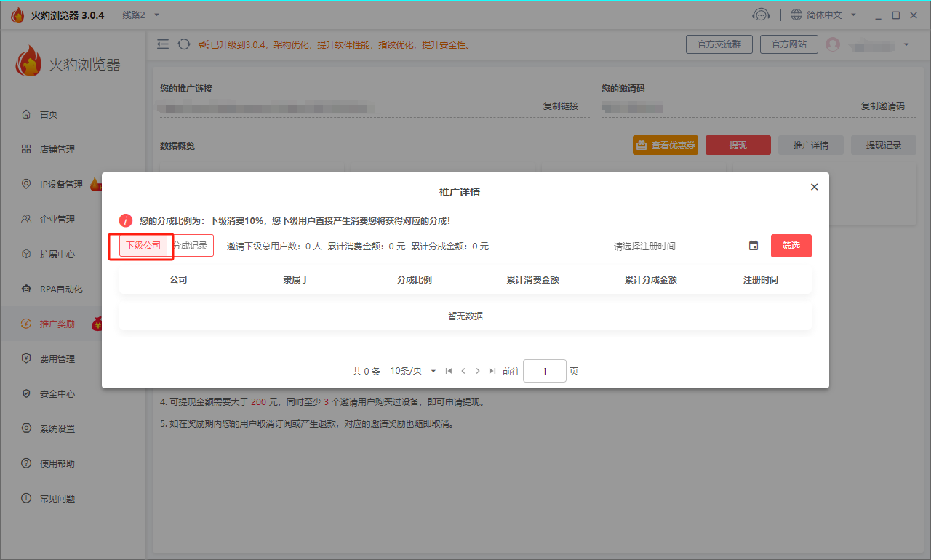Collapse the sidebar using the collapse icon

[162, 44]
